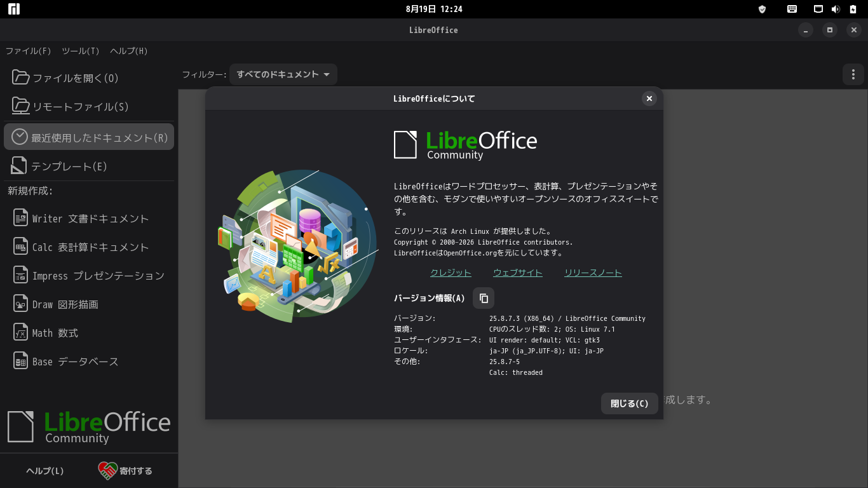868x488 pixels.
Task: Click the clock showing 8月19日 12:24
Action: tap(434, 9)
